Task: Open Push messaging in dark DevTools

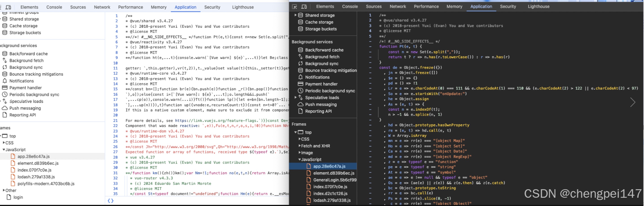Action: [x=321, y=104]
